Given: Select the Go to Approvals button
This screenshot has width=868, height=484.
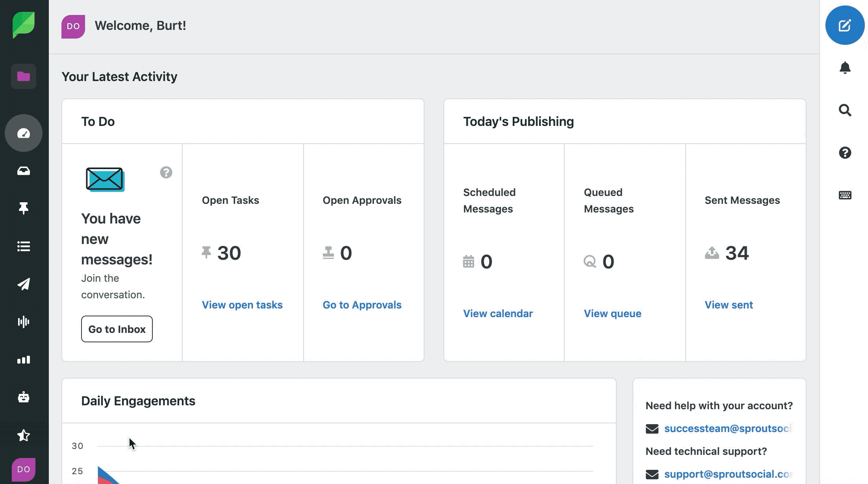Looking at the screenshot, I should coord(362,304).
